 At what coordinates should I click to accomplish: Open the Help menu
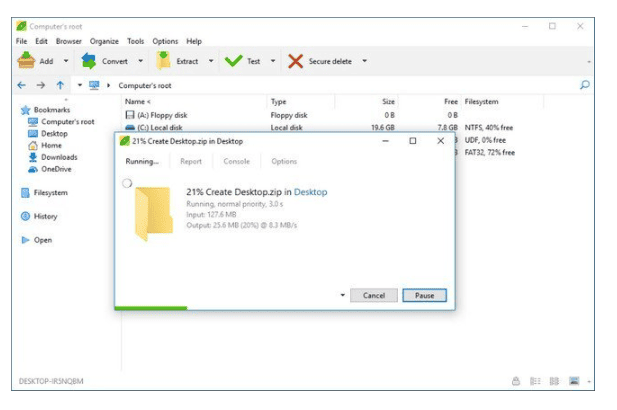[x=194, y=41]
